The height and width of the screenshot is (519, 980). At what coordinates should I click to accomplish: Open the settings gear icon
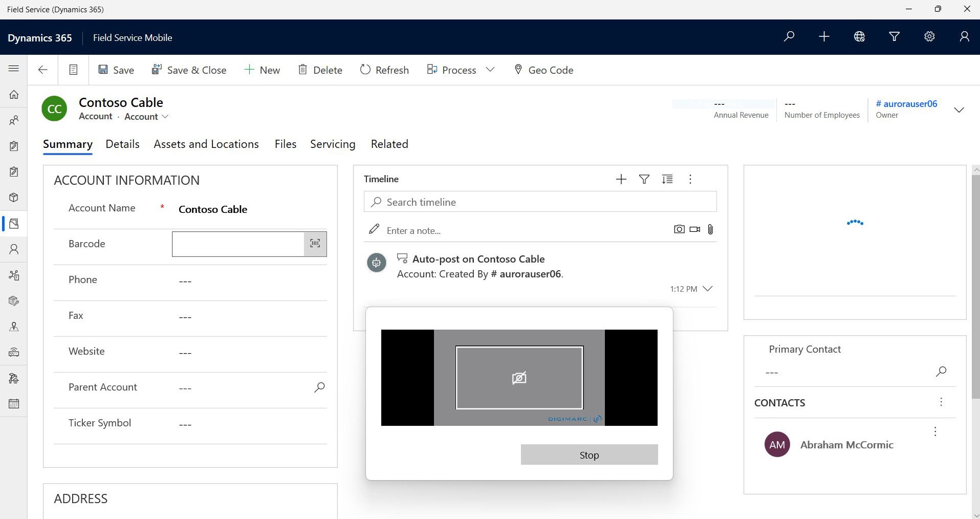click(x=929, y=37)
